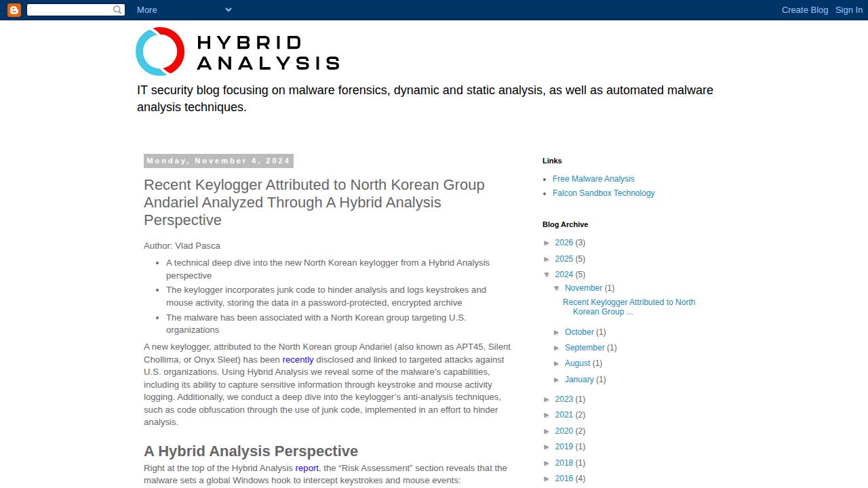Click the Sign In link
The image size is (868, 488).
(x=849, y=9)
